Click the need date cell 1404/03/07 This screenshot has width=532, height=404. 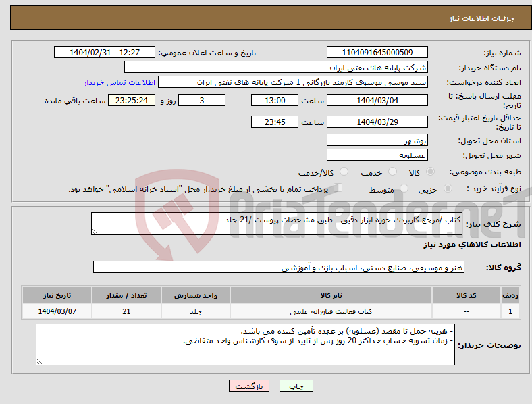(57, 311)
